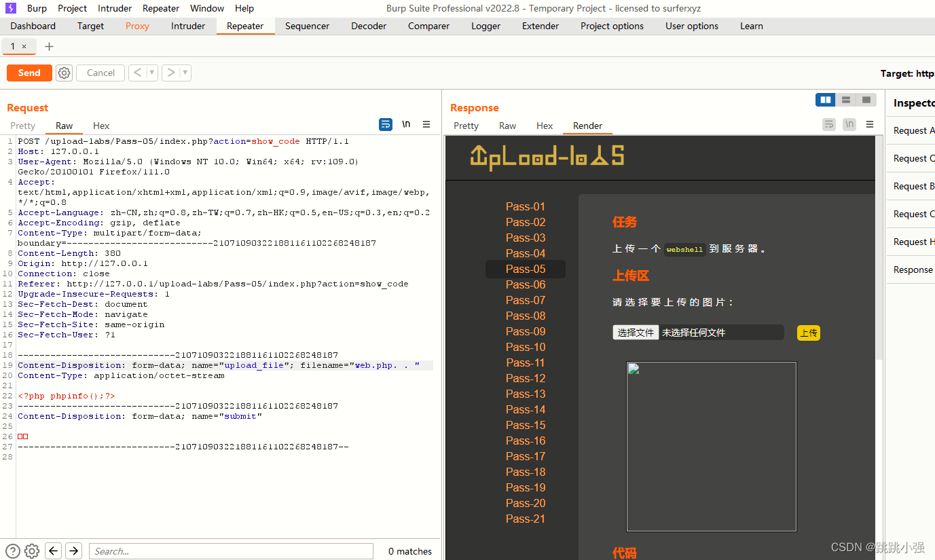
Task: Switch to the Decoder tab
Action: tap(369, 26)
